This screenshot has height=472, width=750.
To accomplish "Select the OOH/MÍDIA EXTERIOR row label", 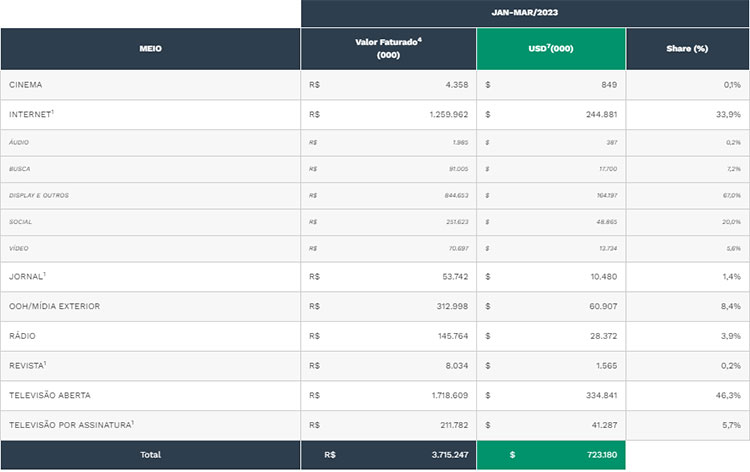I will click(x=55, y=306).
